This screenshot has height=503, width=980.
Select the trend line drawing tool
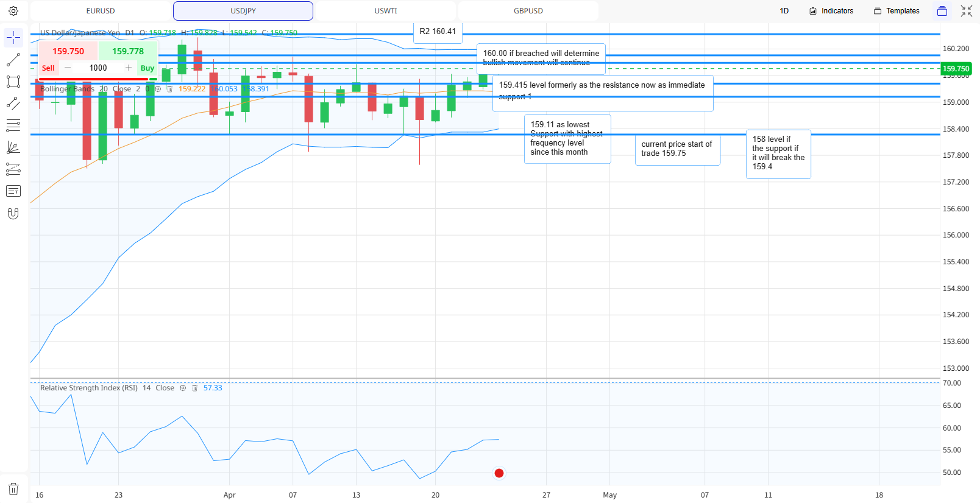click(x=13, y=60)
